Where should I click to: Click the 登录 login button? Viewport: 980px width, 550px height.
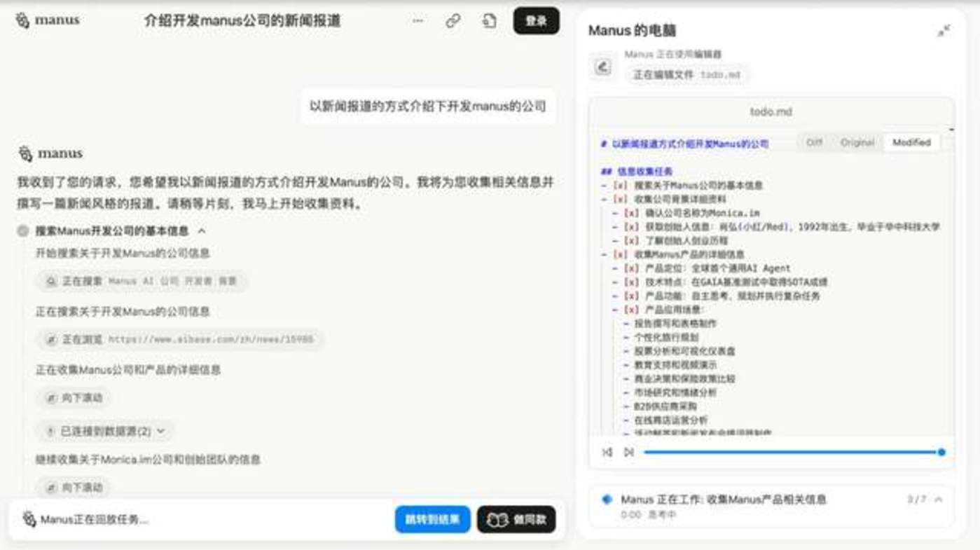(536, 21)
